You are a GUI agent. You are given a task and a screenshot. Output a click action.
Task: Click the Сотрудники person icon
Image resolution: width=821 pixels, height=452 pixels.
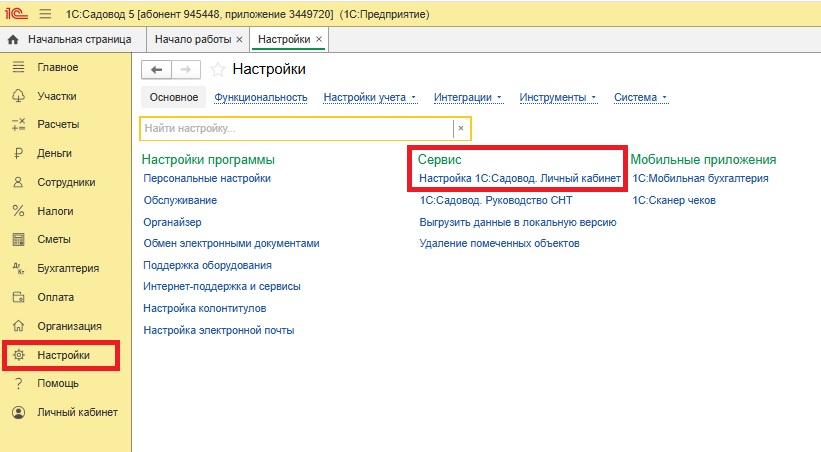[x=18, y=182]
